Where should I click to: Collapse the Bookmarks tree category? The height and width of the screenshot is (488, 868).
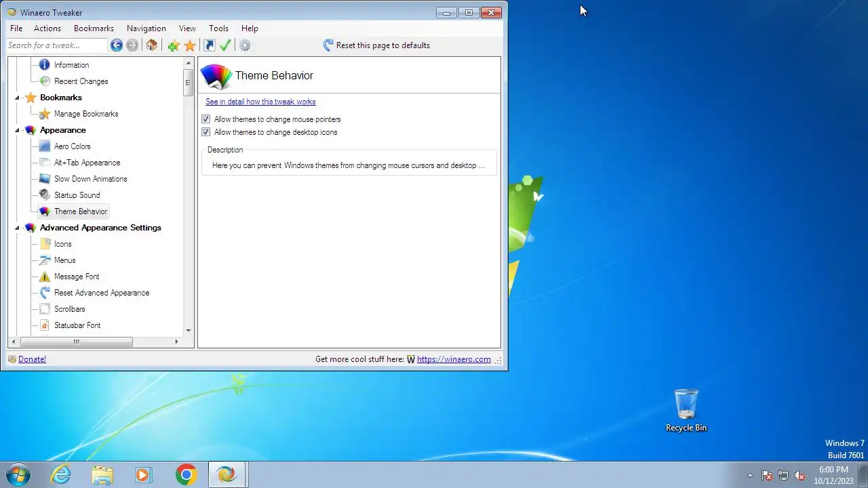click(x=18, y=98)
